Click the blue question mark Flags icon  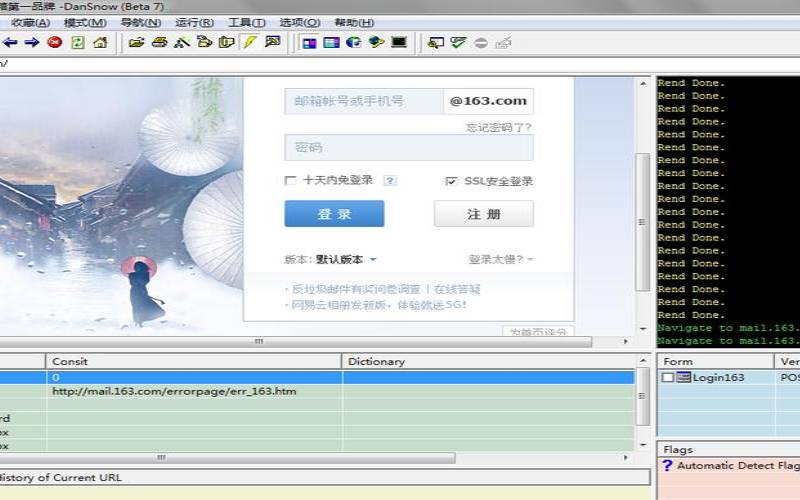(667, 465)
